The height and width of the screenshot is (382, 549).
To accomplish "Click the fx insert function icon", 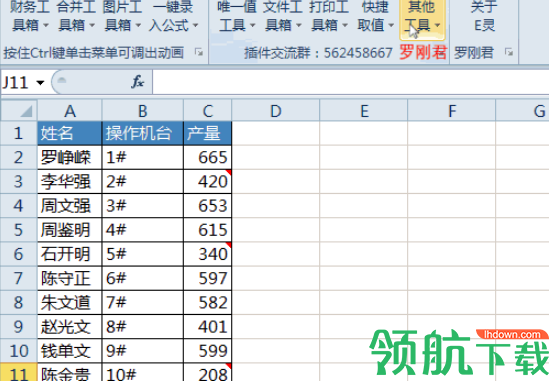I will [x=138, y=82].
